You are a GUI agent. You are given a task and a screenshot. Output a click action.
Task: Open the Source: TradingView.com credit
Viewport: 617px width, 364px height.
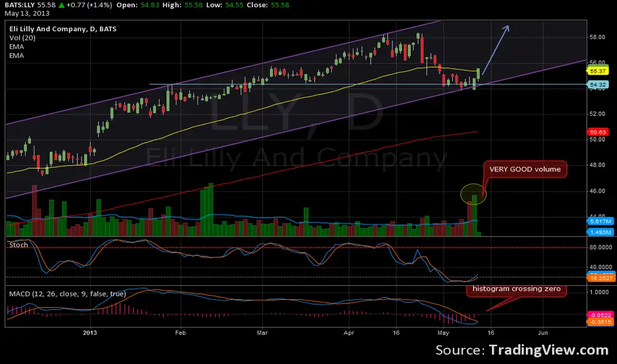click(522, 350)
